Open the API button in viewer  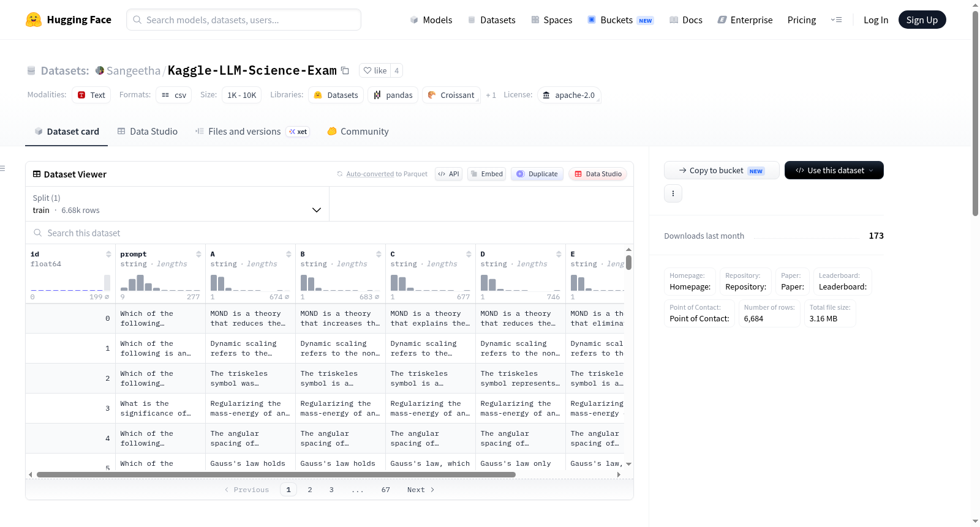coord(448,174)
